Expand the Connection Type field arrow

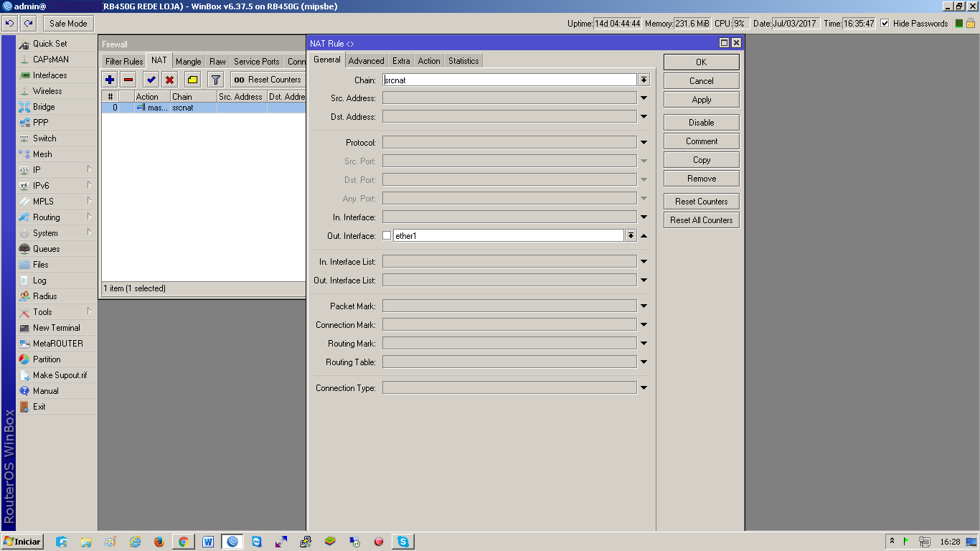(x=644, y=388)
